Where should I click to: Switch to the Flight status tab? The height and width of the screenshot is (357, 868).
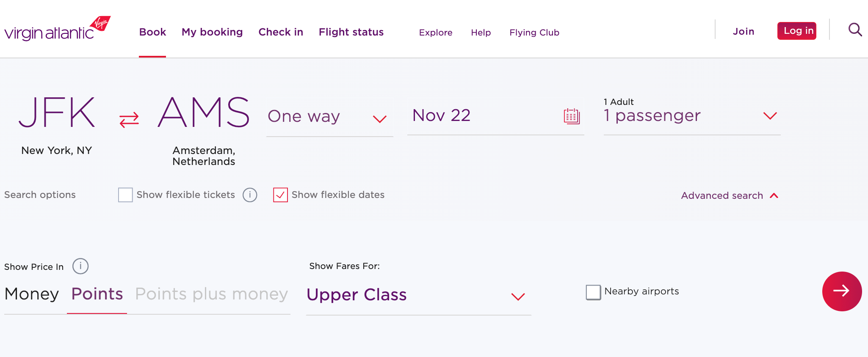351,32
